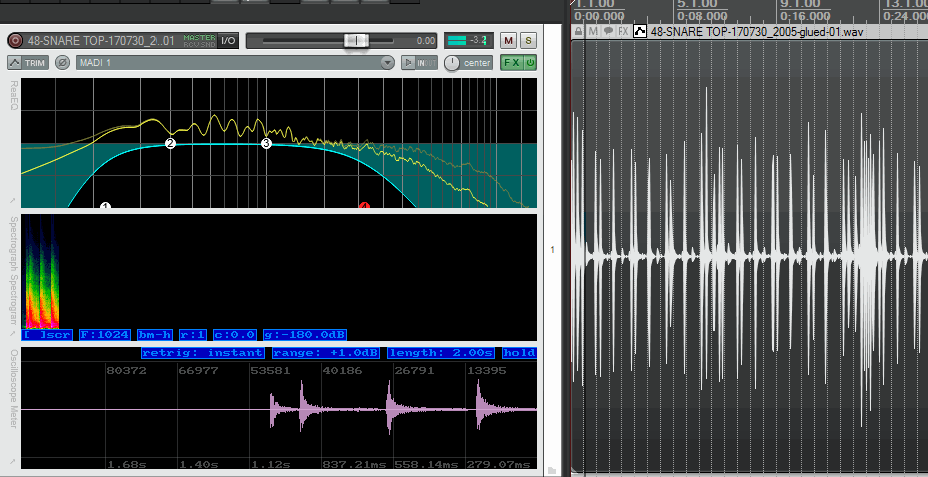Viewport: 928px width, 477px height.
Task: Arm the snare track record button
Action: tap(15, 41)
